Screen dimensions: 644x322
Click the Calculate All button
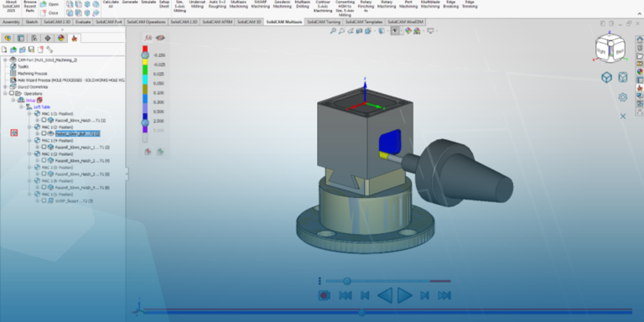(x=111, y=4)
